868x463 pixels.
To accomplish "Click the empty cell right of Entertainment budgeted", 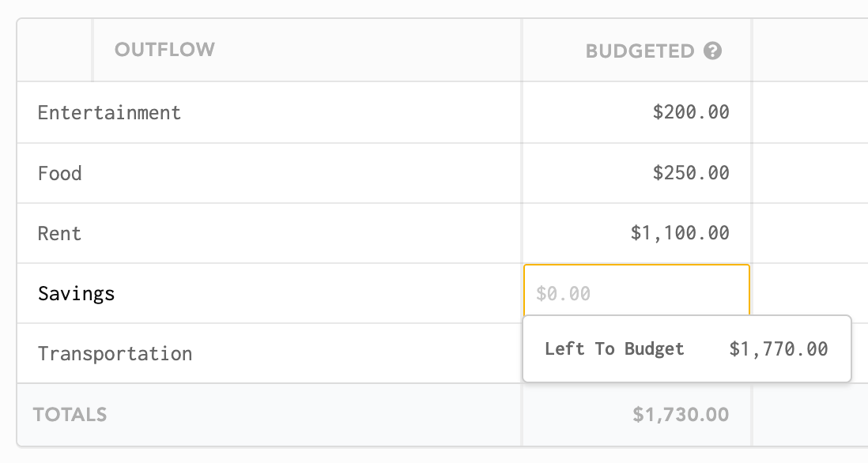I will point(810,112).
